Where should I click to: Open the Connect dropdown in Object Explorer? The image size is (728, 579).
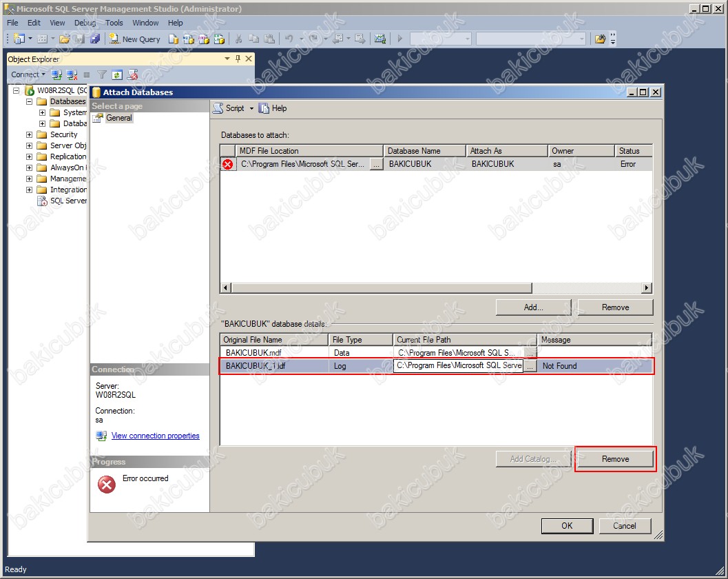pos(28,74)
